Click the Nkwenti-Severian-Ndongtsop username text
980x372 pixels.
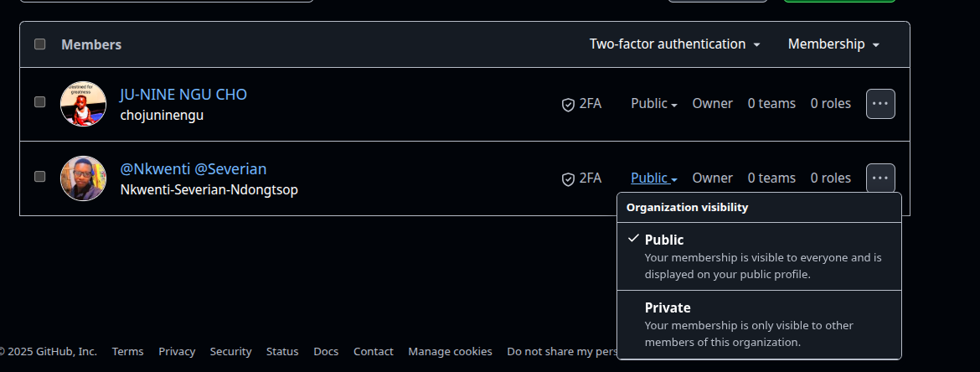coord(209,189)
